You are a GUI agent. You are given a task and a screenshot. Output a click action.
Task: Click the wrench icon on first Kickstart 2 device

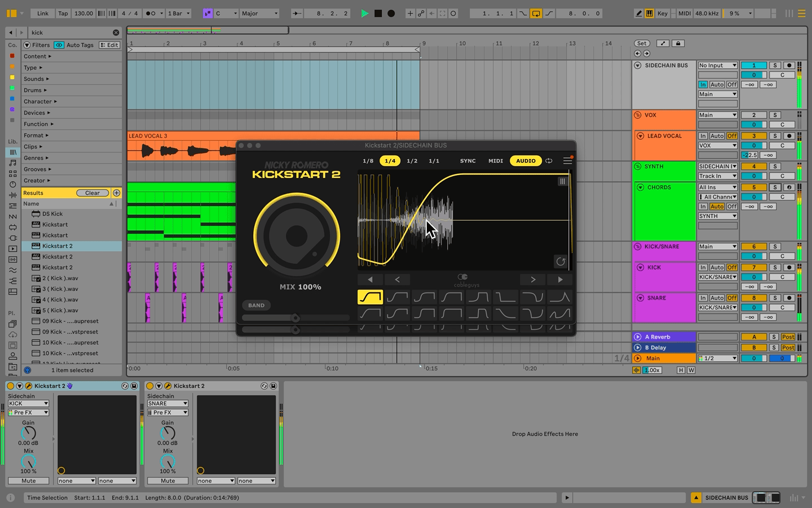(x=28, y=386)
